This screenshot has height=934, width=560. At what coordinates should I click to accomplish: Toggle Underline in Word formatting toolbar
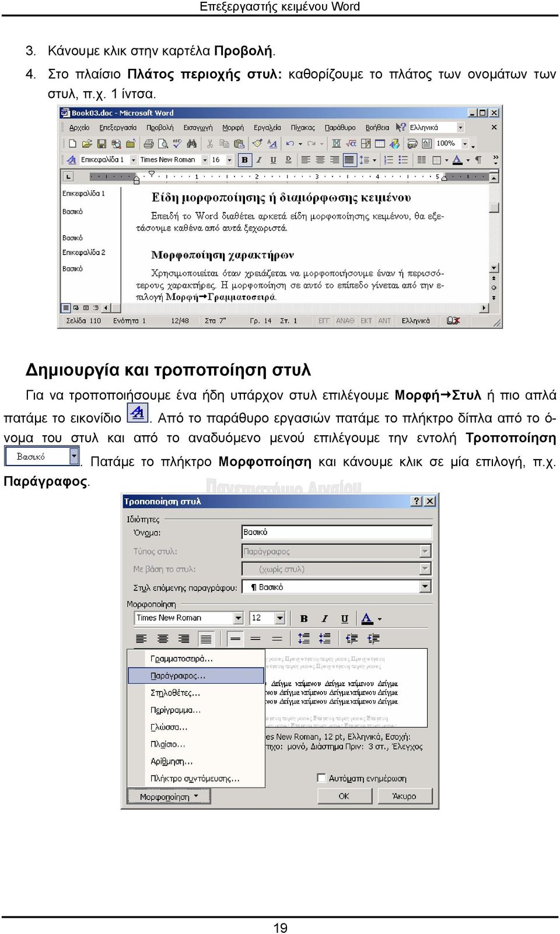point(273,160)
